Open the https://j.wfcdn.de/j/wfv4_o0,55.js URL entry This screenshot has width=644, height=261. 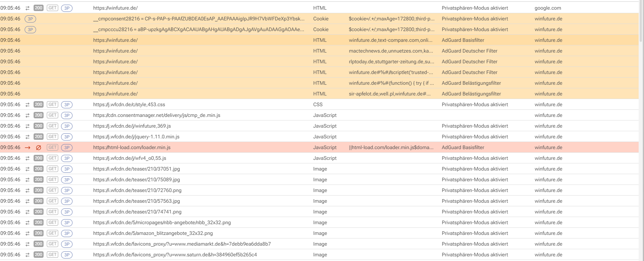click(130, 158)
